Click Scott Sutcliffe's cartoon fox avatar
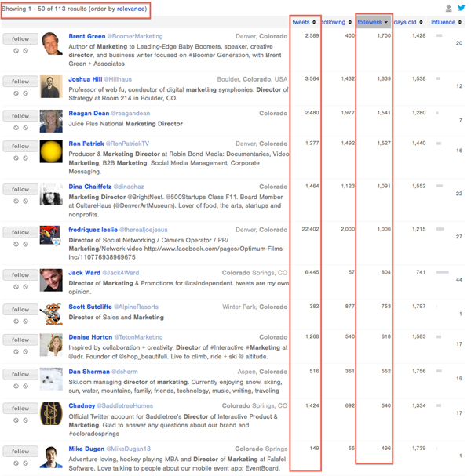The width and height of the screenshot is (471, 476). (51, 314)
